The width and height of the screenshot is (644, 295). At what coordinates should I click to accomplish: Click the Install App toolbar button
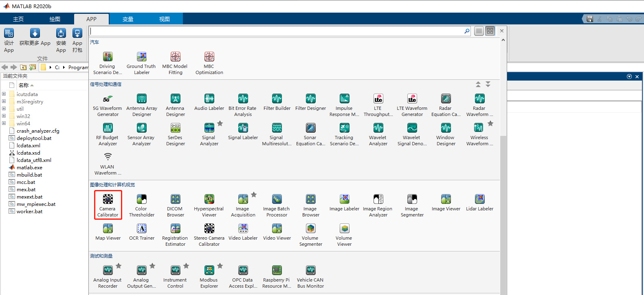(61, 40)
